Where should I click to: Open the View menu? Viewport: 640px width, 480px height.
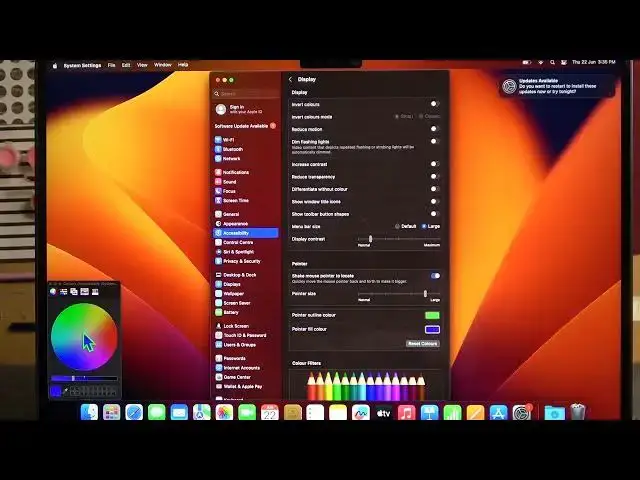tap(142, 65)
